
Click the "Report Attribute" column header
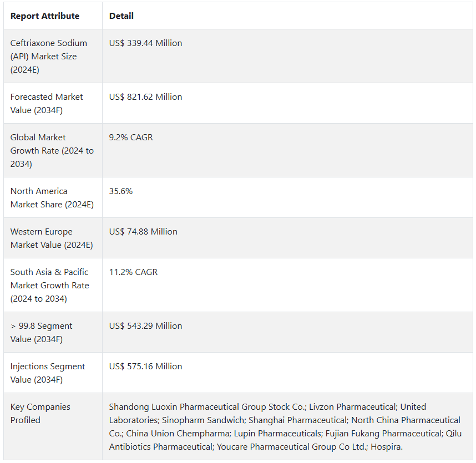[45, 16]
